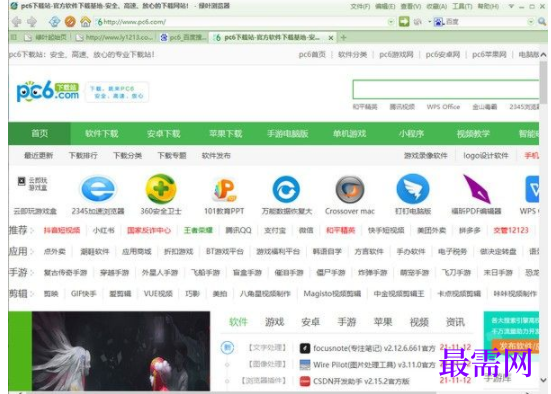Click the logo设计软件 link

(486, 155)
